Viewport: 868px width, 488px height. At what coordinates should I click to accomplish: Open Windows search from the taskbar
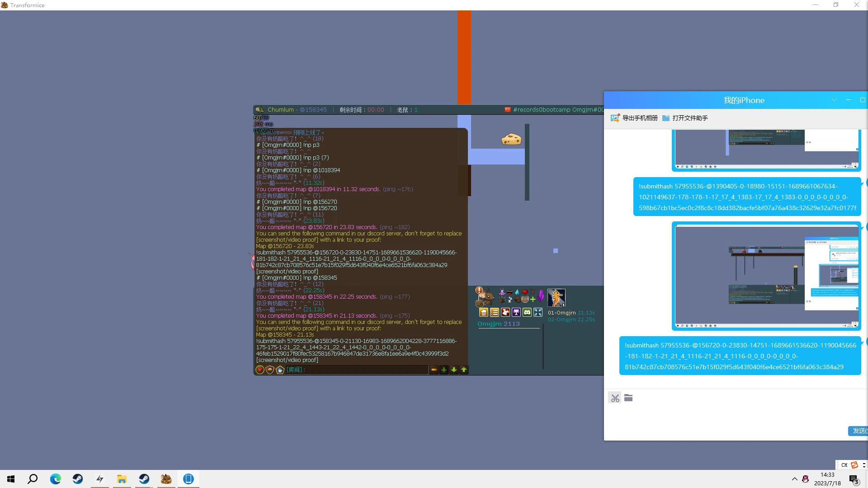33,479
